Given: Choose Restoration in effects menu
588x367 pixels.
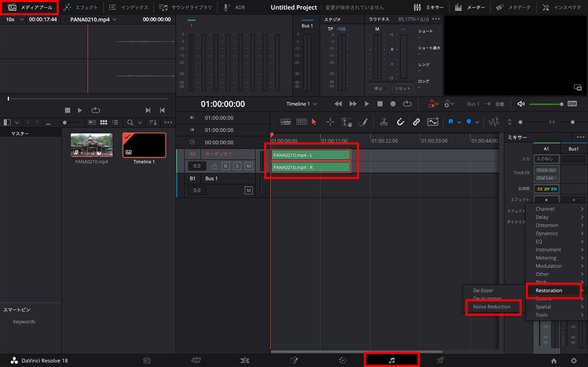Looking at the screenshot, I should click(549, 290).
